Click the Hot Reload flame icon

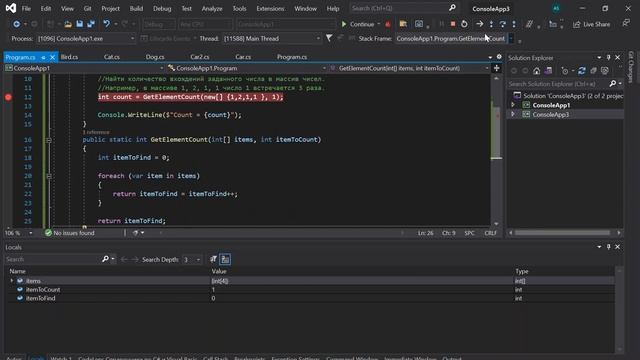click(x=388, y=24)
